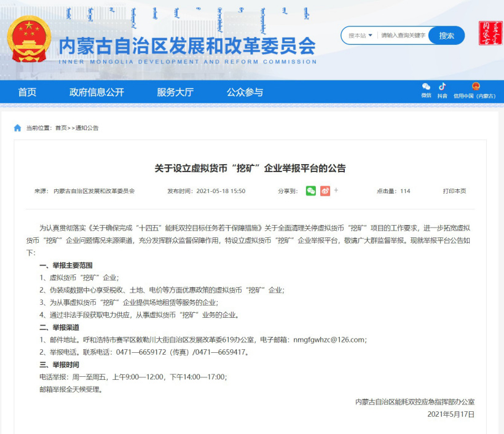Click the email address nmgfgwhzc@126.com
This screenshot has height=434, width=504.
pyautogui.click(x=329, y=340)
